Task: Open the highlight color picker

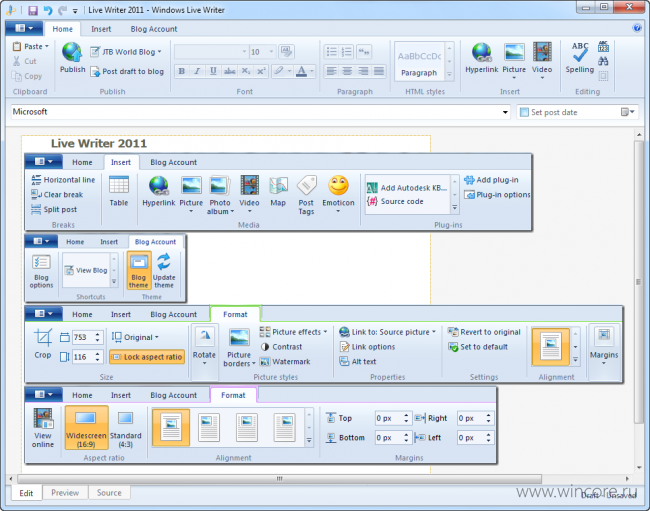Action: (x=289, y=71)
